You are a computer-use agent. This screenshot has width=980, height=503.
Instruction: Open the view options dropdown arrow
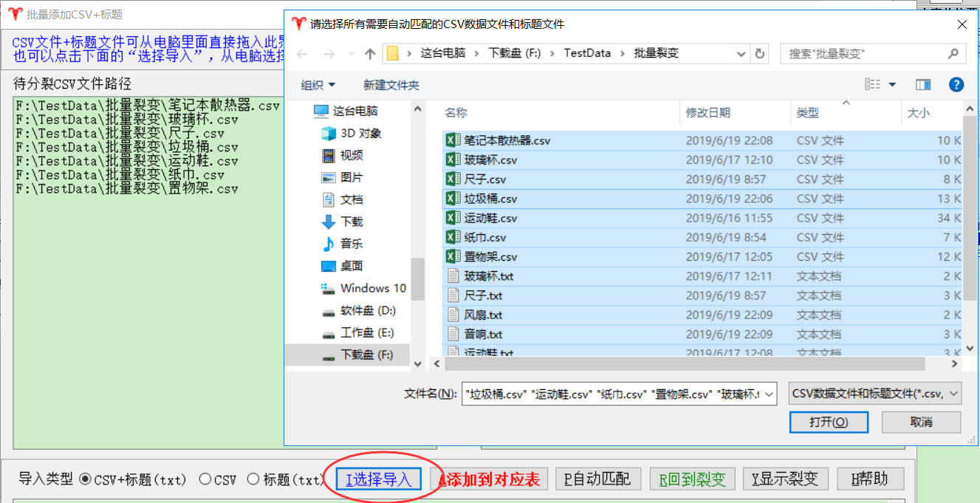[892, 85]
